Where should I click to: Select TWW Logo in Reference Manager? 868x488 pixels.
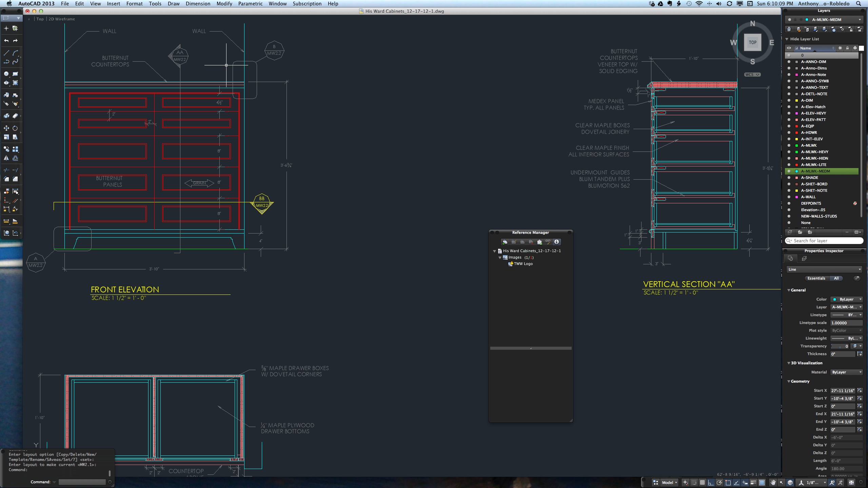(523, 264)
